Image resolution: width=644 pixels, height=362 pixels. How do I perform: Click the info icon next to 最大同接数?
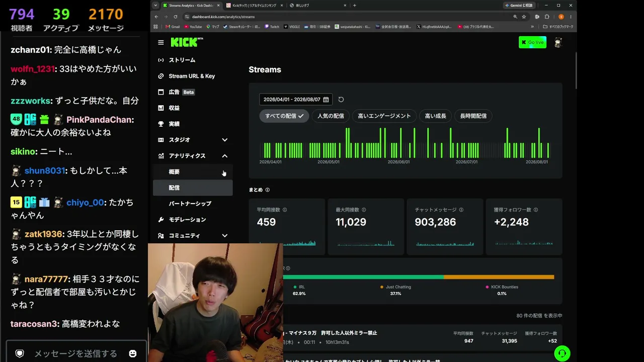364,210
